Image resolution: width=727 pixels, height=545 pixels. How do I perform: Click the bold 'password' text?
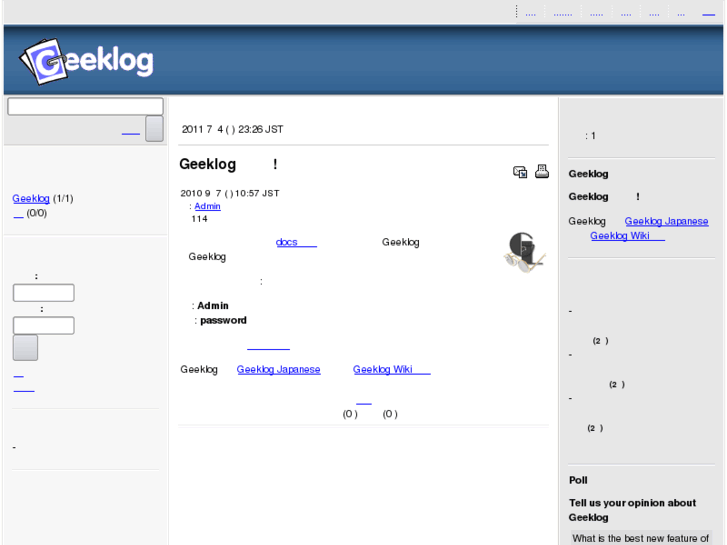223,321
